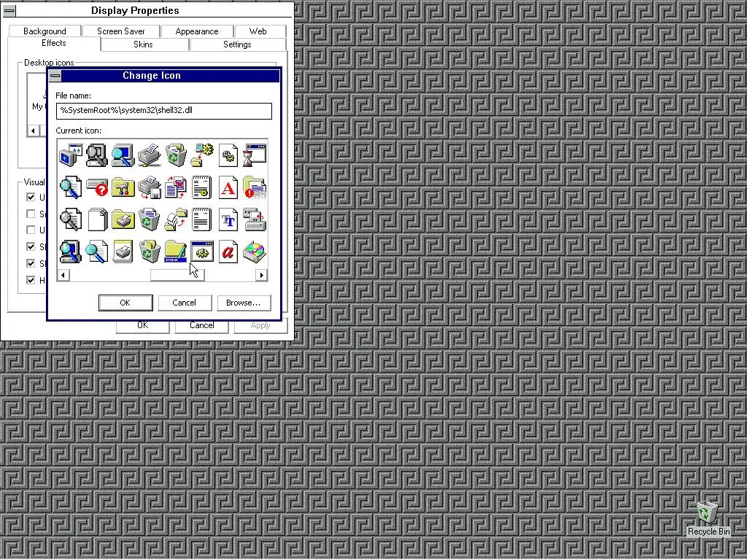Choose the window with gear icon

tap(202, 252)
